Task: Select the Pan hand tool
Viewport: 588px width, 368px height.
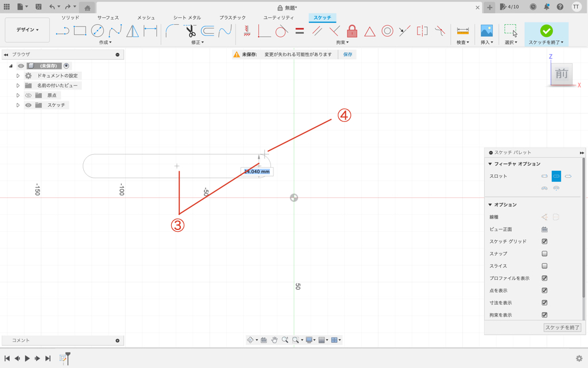Action: click(x=274, y=340)
